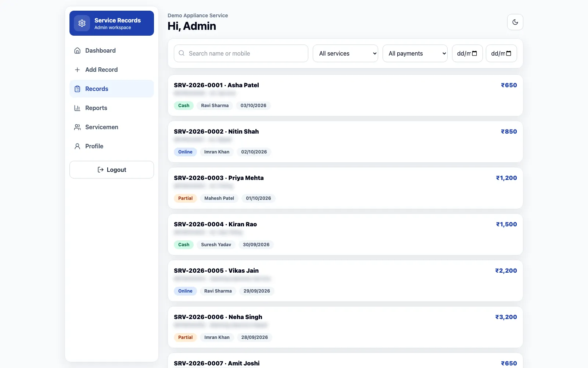Click the Profile person icon

click(x=77, y=146)
